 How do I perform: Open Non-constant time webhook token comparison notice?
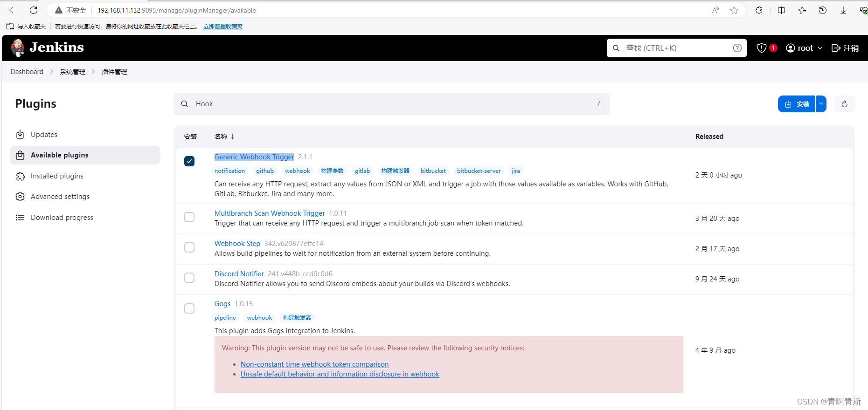(x=314, y=364)
